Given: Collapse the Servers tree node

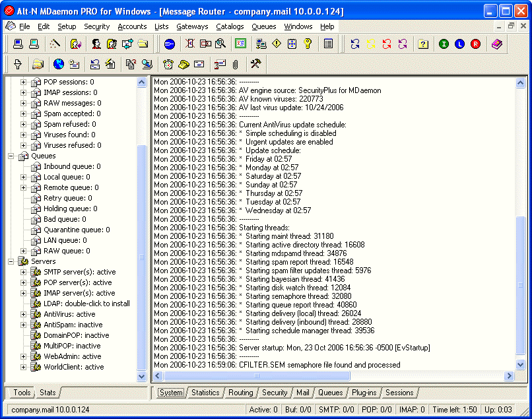Looking at the screenshot, I should point(11,262).
